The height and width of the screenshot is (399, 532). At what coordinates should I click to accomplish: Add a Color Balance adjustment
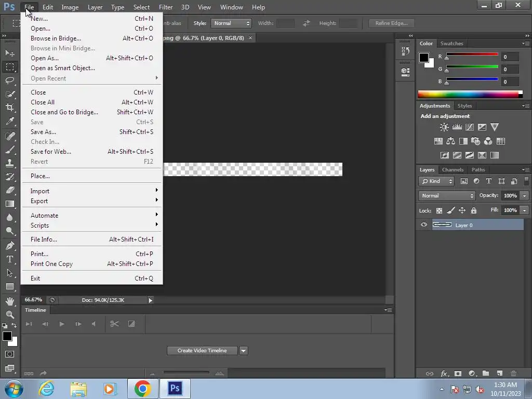(x=450, y=141)
